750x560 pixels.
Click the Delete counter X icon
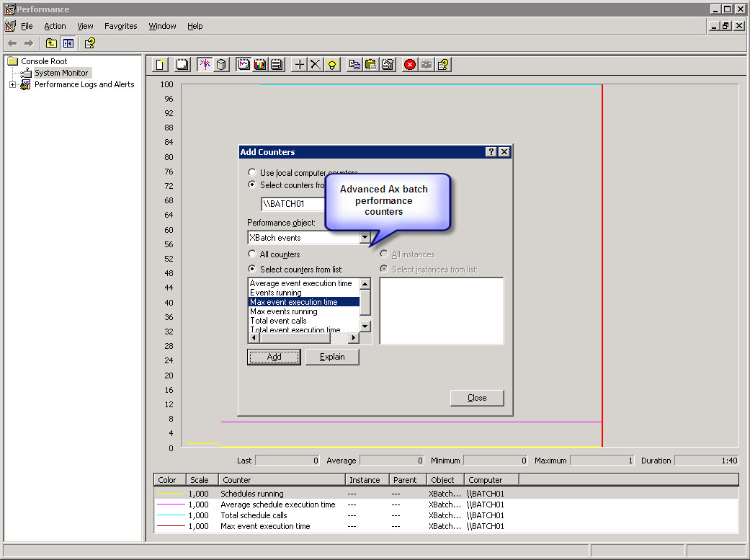click(316, 65)
